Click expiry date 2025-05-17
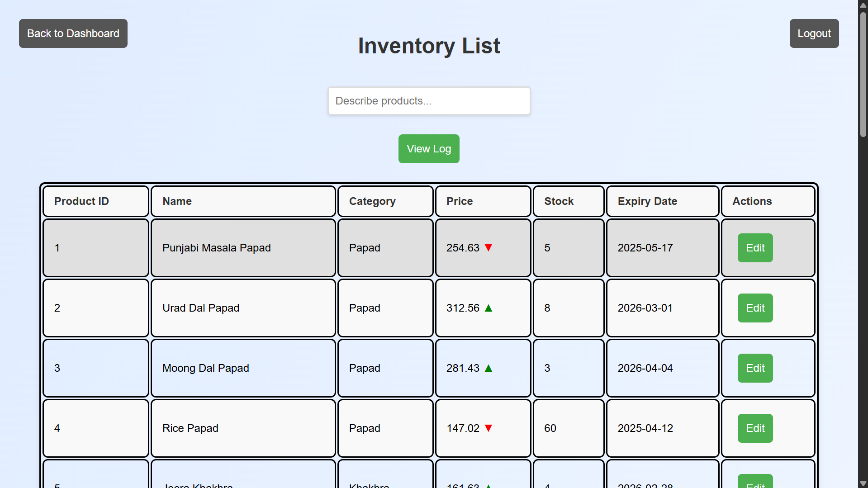Viewport: 868px width, 488px height. pos(645,248)
